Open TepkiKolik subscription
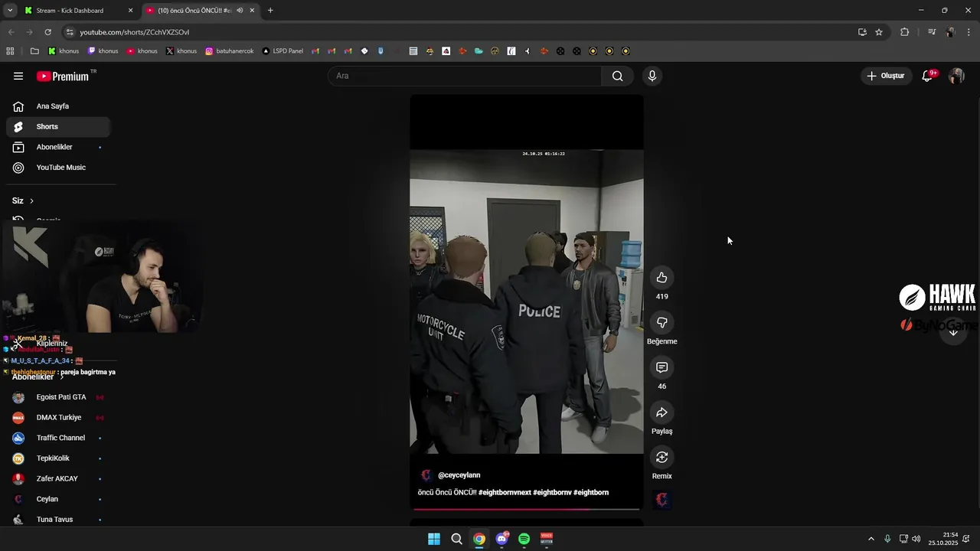Viewport: 980px width, 551px height. (x=58, y=458)
